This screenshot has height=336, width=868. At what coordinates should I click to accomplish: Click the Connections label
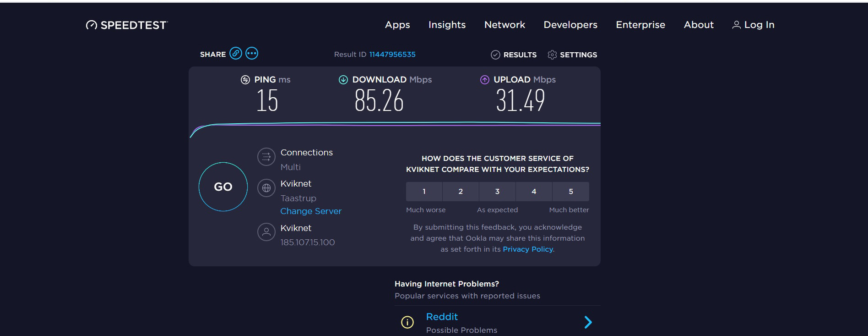[x=307, y=153]
